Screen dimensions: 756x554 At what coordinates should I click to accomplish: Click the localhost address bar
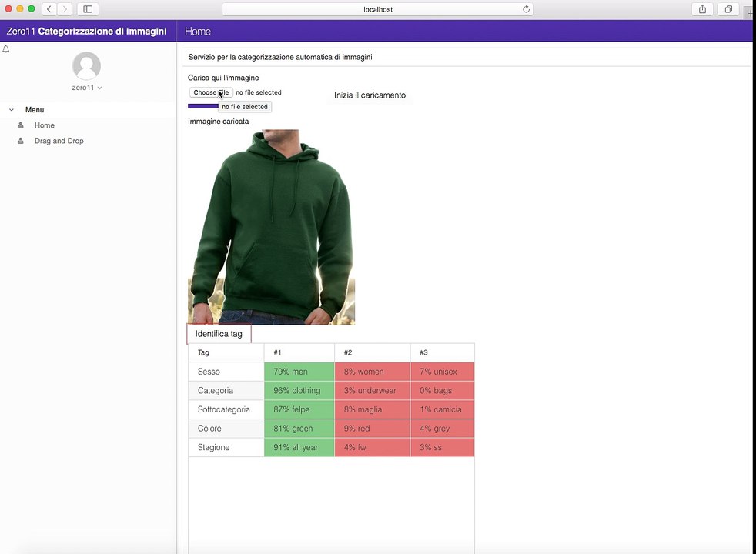coord(377,9)
